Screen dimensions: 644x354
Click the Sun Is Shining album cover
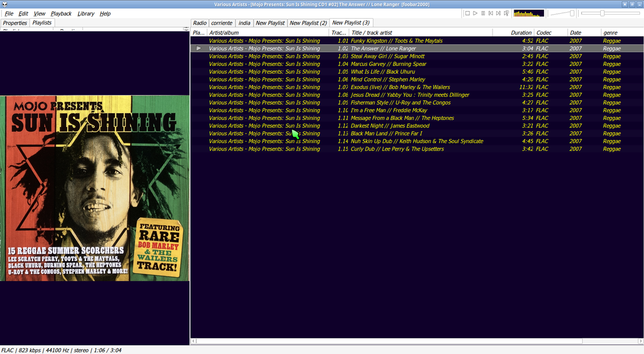(95, 188)
